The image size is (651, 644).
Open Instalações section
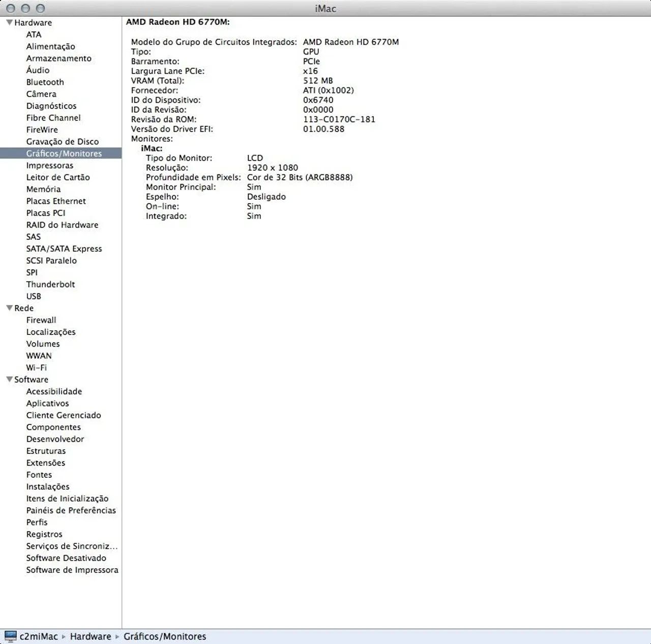point(48,486)
